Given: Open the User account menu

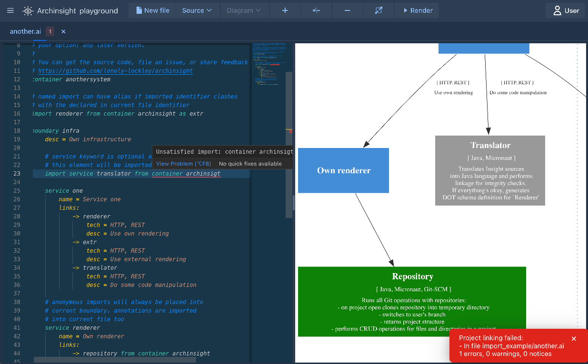Looking at the screenshot, I should click(x=566, y=10).
